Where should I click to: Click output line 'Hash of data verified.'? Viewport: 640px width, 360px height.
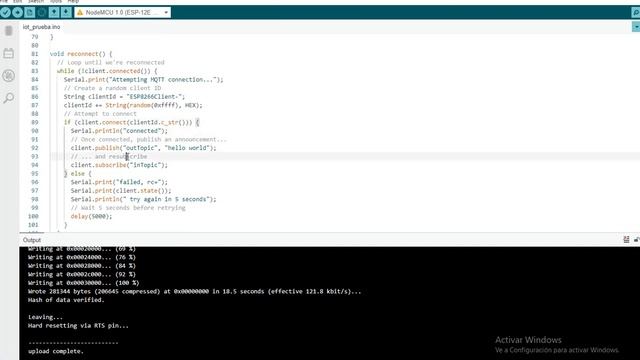[66, 300]
